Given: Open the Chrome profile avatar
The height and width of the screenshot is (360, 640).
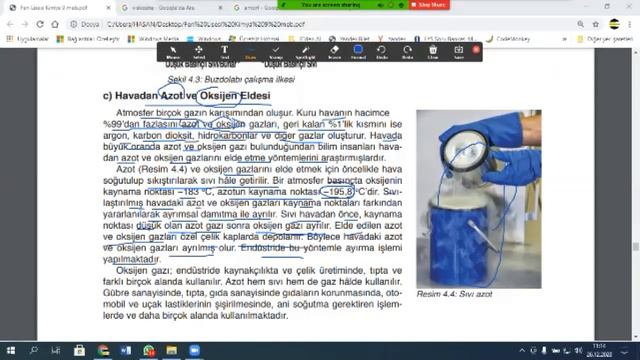Looking at the screenshot, I should pyautogui.click(x=614, y=24).
